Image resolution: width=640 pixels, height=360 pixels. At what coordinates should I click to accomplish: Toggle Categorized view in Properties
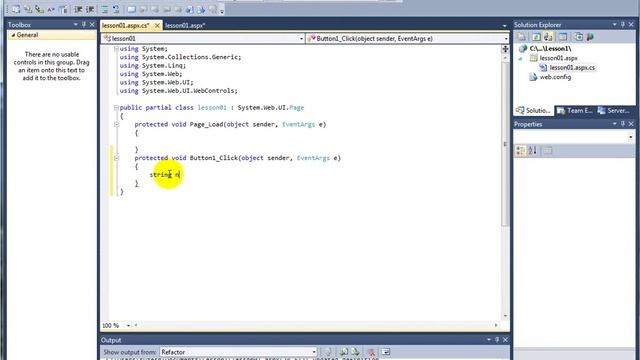(520, 151)
